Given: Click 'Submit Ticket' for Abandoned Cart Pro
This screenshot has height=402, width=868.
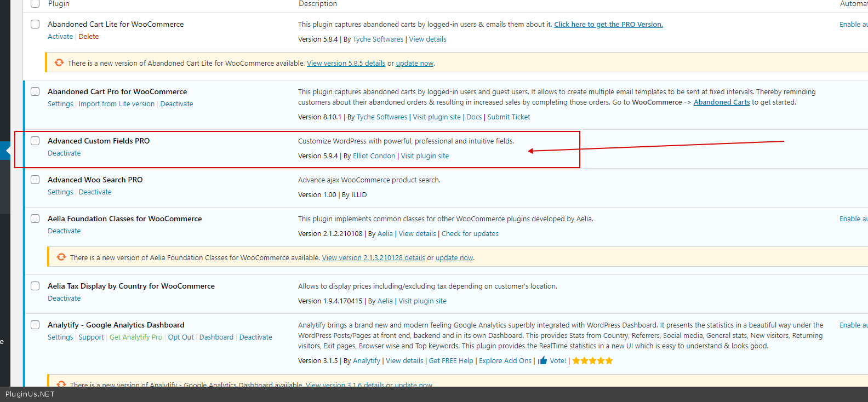Looking at the screenshot, I should coord(509,117).
